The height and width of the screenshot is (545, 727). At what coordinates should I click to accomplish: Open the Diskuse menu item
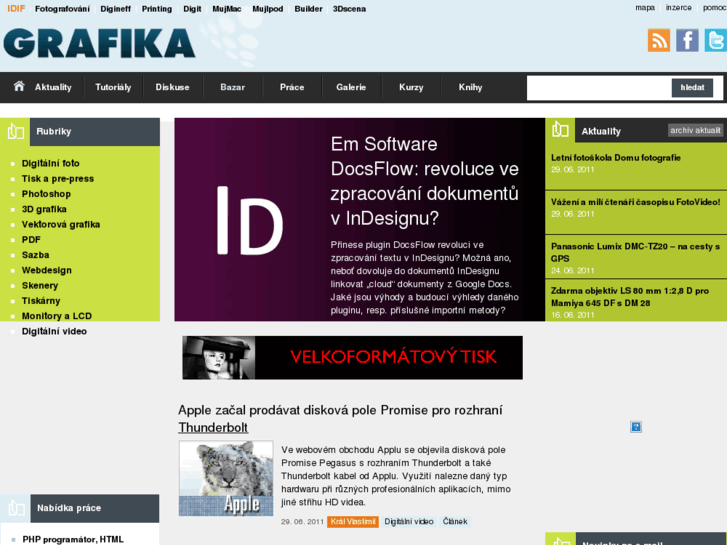[x=172, y=87]
